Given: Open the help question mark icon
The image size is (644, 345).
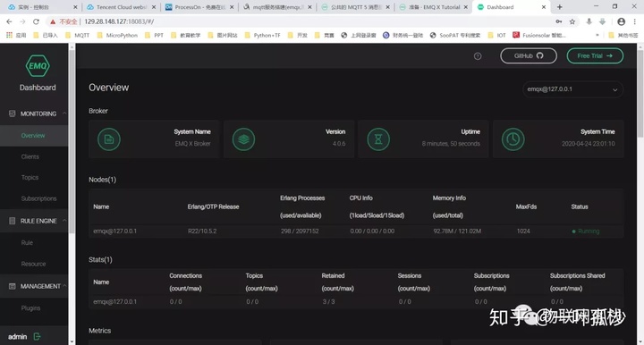Looking at the screenshot, I should click(x=478, y=56).
